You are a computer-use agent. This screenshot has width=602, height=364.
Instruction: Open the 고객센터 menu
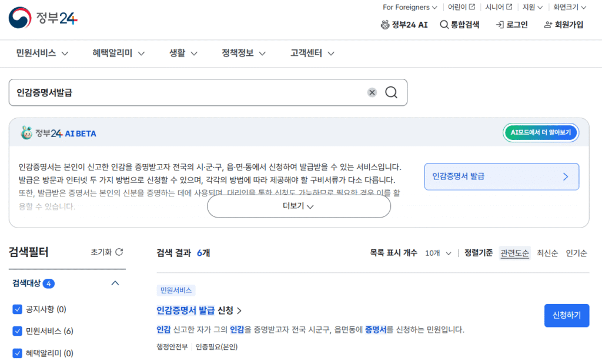click(x=312, y=54)
